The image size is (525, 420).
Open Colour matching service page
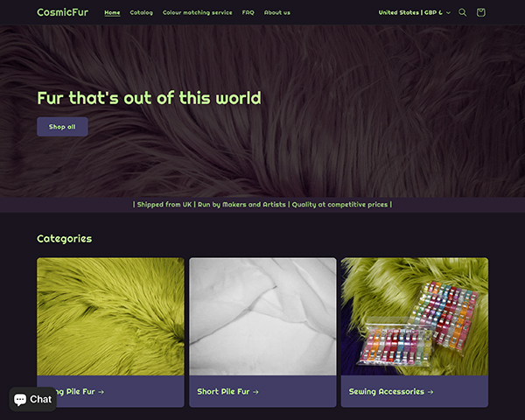point(197,13)
